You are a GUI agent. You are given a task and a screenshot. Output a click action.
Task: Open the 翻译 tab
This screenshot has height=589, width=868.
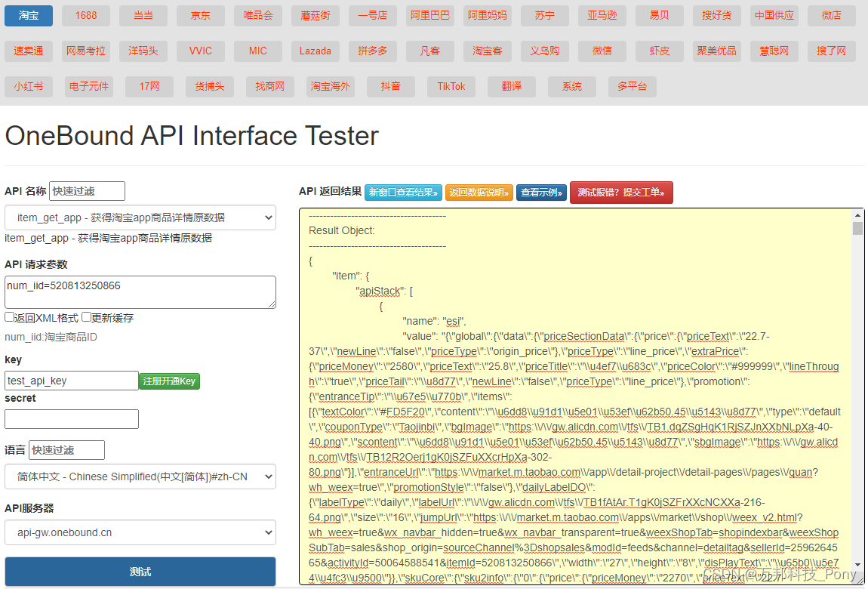512,86
